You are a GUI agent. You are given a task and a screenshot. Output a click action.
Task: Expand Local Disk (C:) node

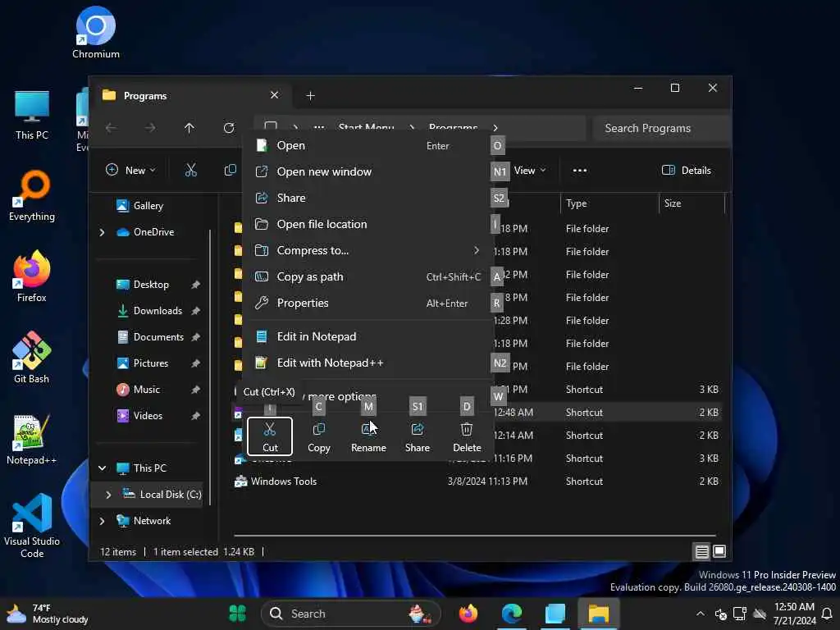click(x=108, y=495)
